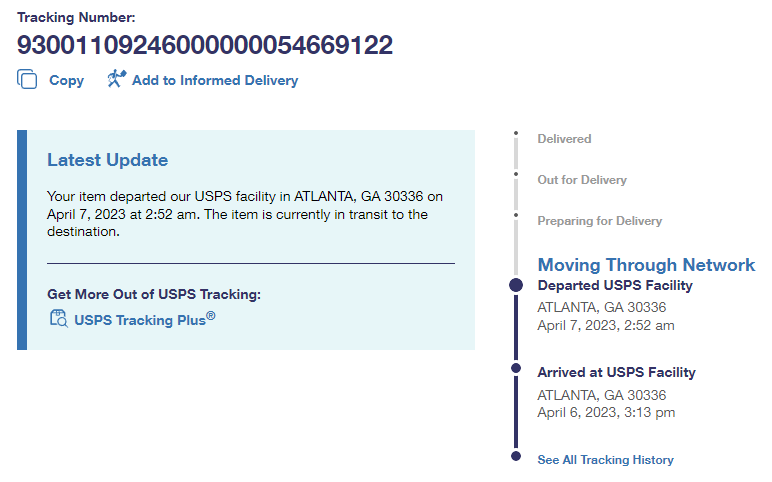Click the Delivered status label

(x=564, y=139)
